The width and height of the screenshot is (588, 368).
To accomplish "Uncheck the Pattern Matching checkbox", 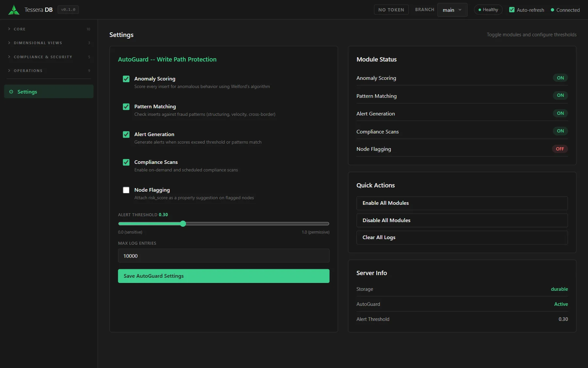I will 126,107.
